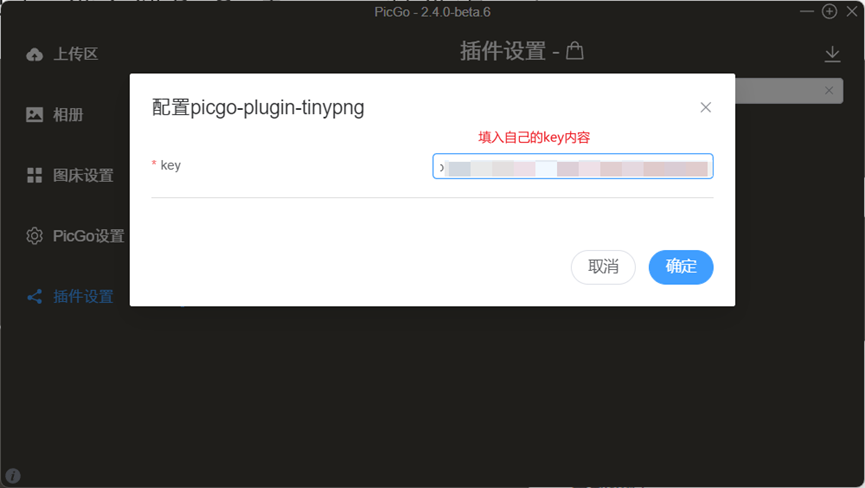Click the upload cloud icon in sidebar

(34, 54)
